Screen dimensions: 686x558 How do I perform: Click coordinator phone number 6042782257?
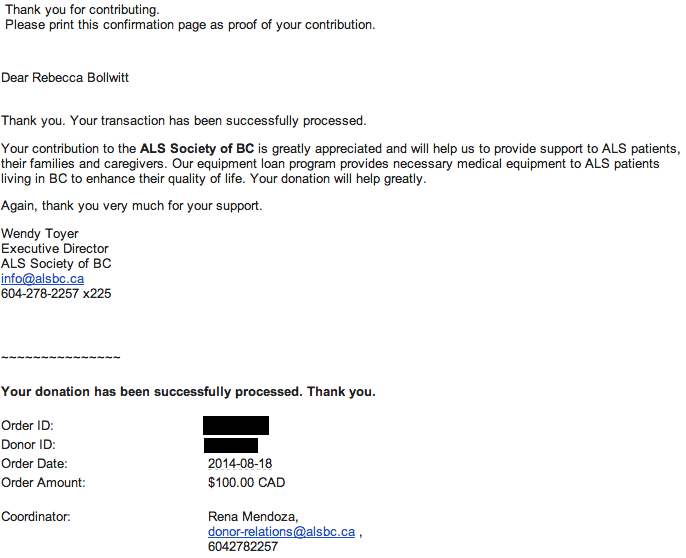pyautogui.click(x=243, y=547)
